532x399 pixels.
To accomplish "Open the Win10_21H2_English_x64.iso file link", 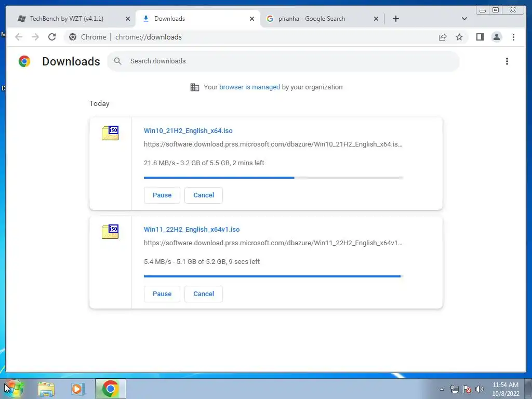I will coord(188,130).
